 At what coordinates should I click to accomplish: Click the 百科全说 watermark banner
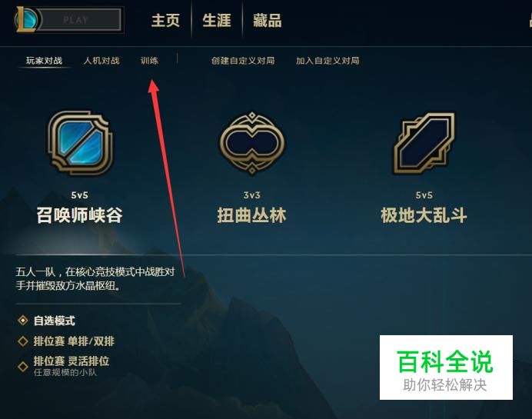point(446,367)
